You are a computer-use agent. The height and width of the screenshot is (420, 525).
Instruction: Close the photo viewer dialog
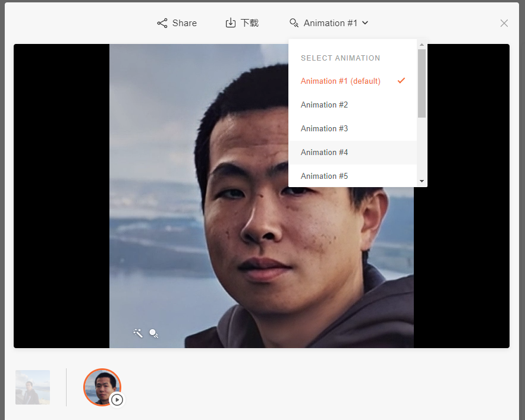(x=504, y=23)
